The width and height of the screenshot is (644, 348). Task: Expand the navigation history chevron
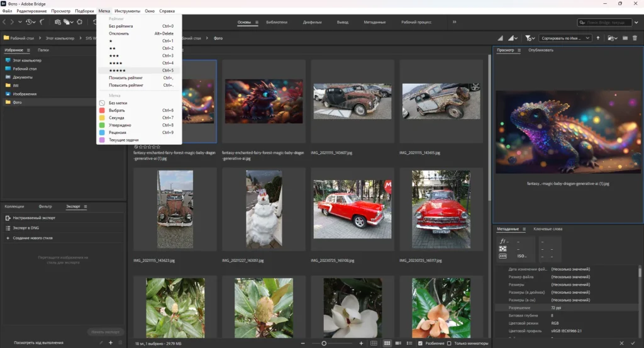(19, 22)
